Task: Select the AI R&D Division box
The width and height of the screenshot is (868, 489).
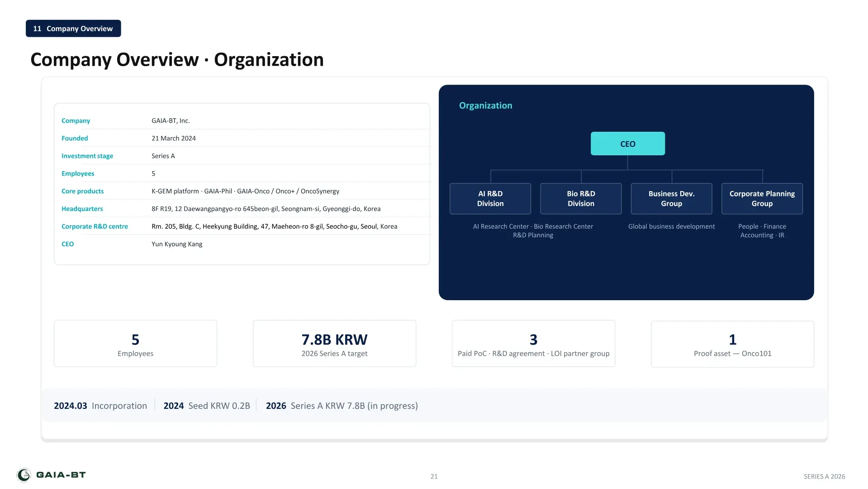Action: coord(490,198)
